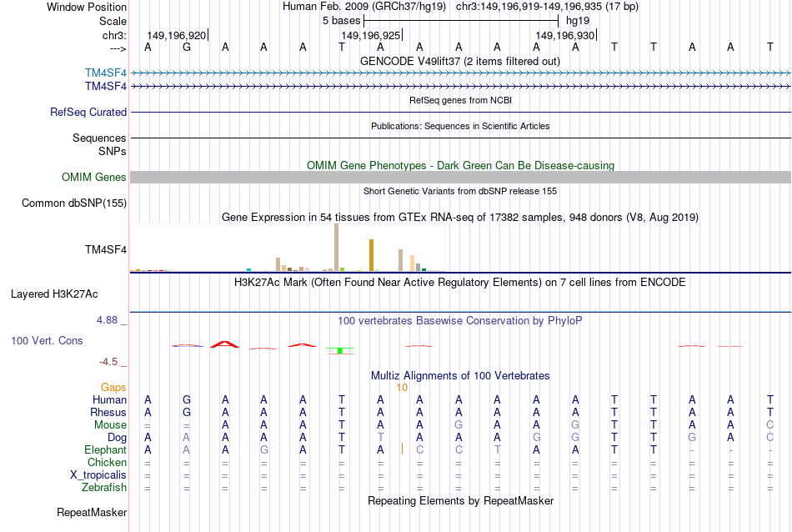Screen dimensions: 792x532
Task: Click the tallest tan bar in GTEx expression chart
Action: click(337, 248)
